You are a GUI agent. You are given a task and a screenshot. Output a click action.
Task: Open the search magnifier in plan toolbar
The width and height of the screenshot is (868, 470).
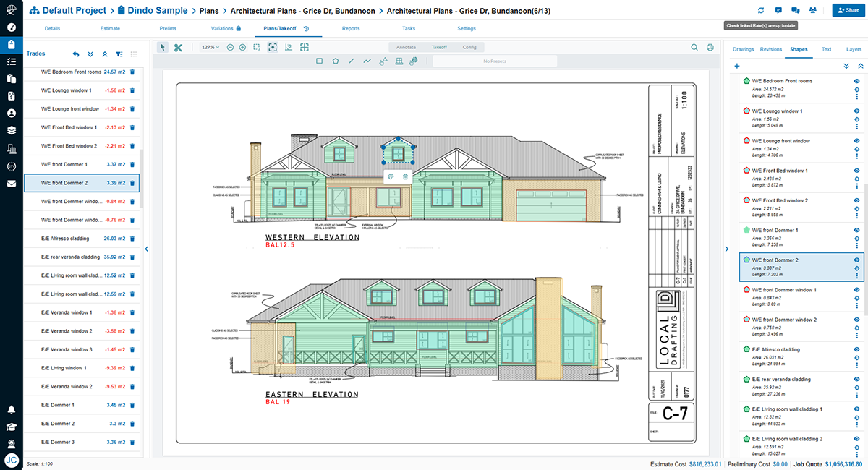point(694,47)
